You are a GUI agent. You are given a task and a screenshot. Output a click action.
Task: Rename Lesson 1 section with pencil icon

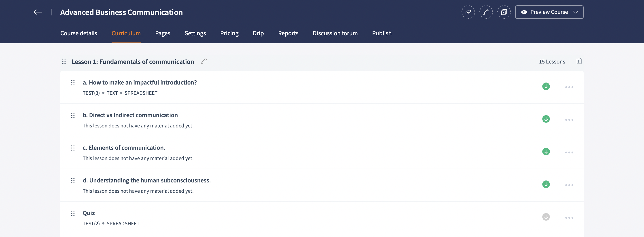coord(204,61)
